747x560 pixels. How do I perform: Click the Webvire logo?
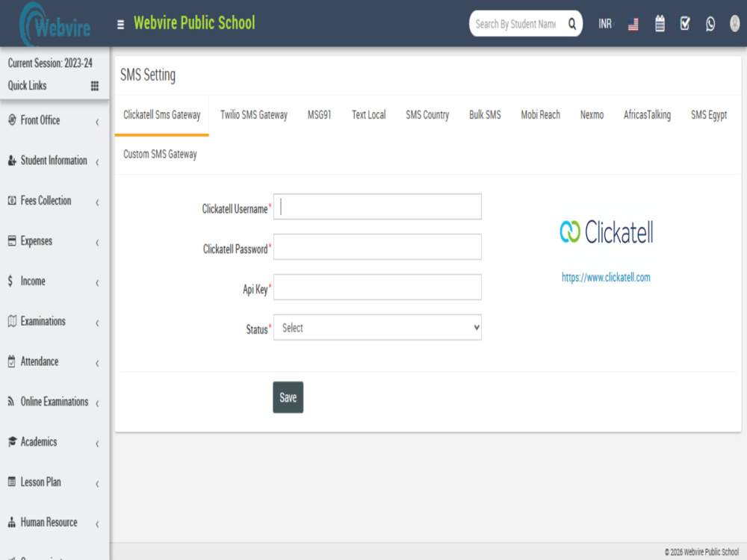(56, 25)
